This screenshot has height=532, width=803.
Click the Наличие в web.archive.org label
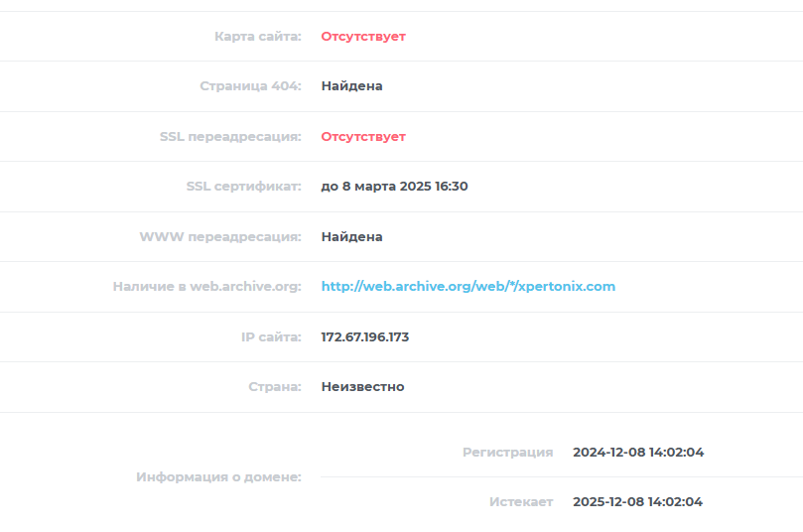point(206,286)
